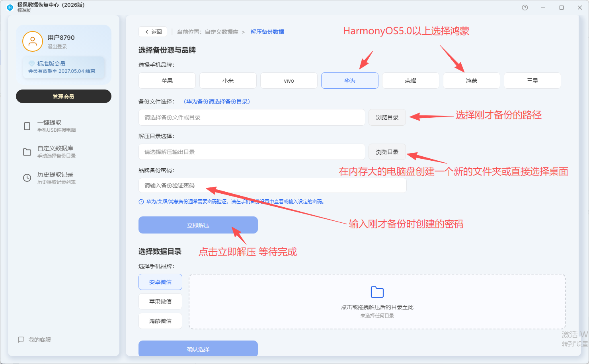Click the clock icon beside 历史提取记录

point(27,178)
